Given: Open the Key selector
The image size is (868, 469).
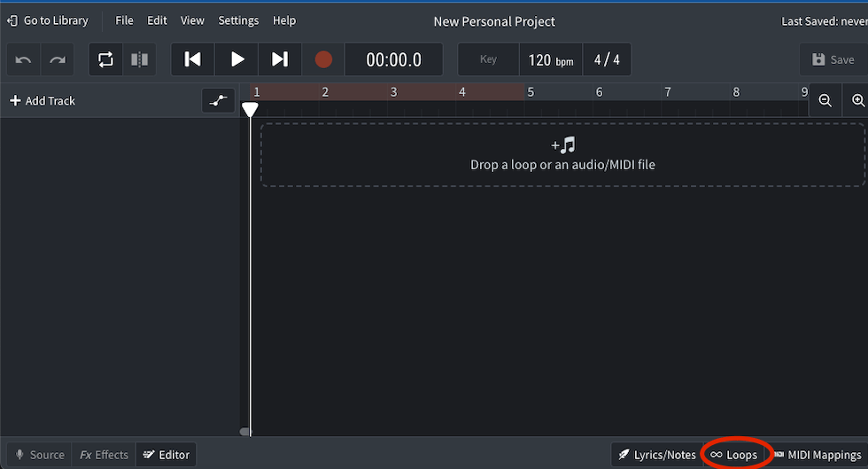Looking at the screenshot, I should (488, 59).
